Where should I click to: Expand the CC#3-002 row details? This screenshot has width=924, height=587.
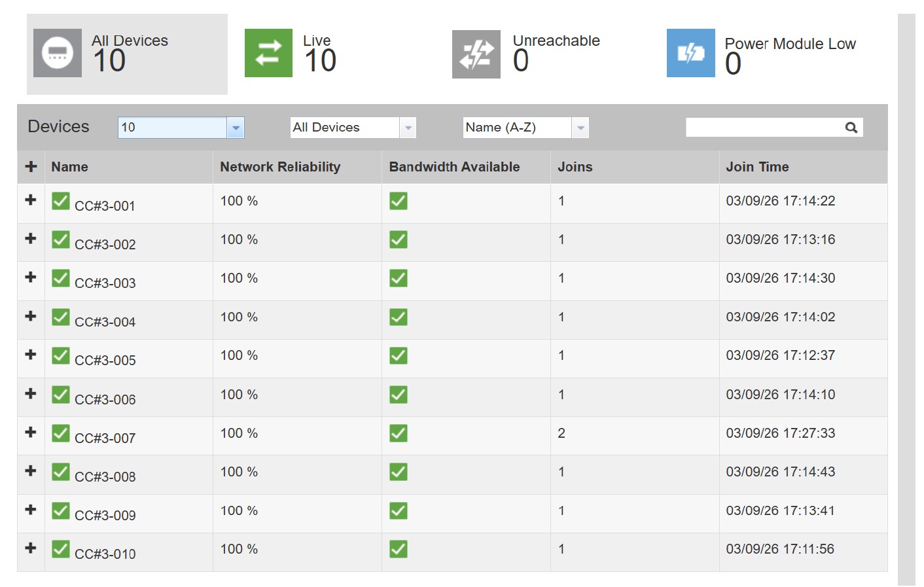(x=31, y=238)
